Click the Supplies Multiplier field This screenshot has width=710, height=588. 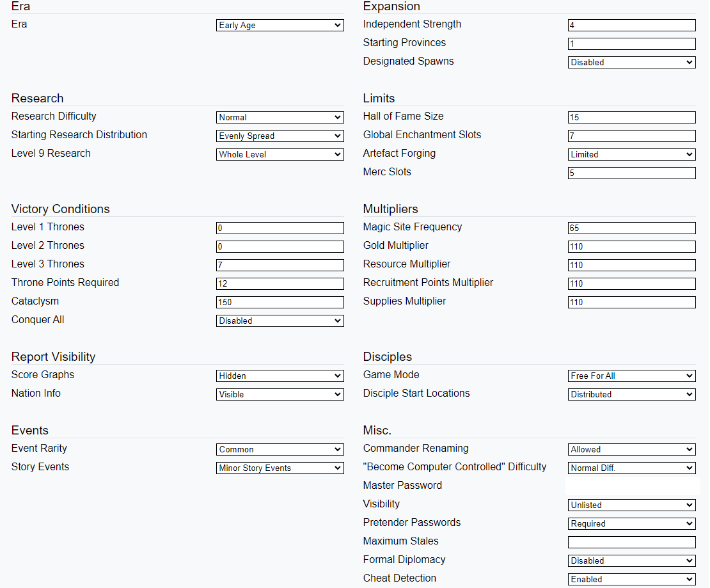coord(632,302)
